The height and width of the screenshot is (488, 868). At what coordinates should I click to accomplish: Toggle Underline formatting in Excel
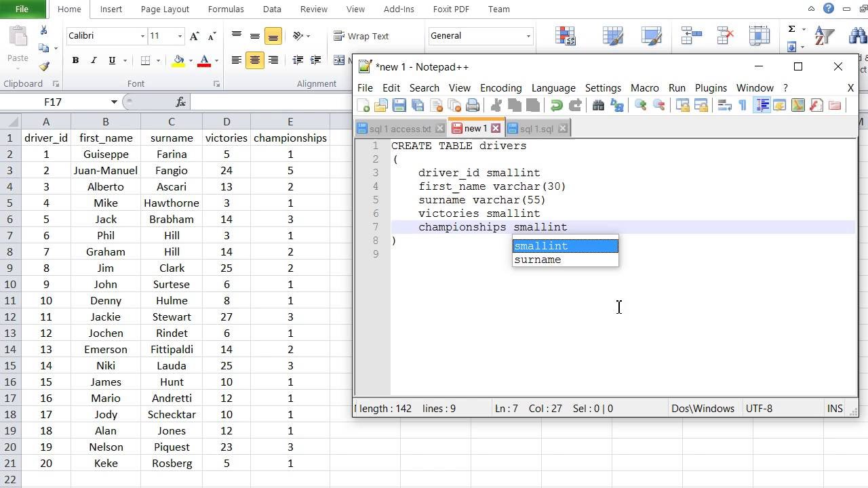pos(112,60)
